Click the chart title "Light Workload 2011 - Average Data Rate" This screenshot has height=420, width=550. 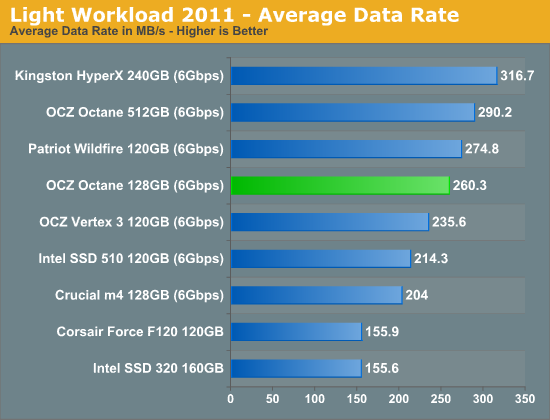tap(234, 15)
